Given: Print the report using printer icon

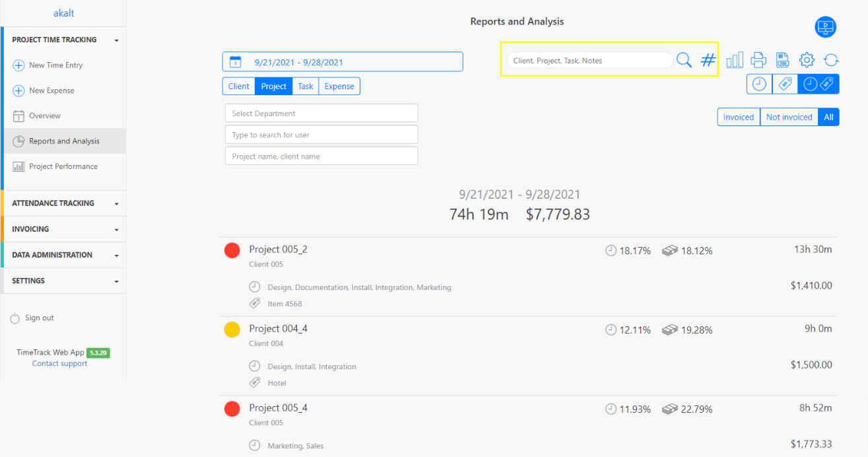Looking at the screenshot, I should click(x=758, y=60).
